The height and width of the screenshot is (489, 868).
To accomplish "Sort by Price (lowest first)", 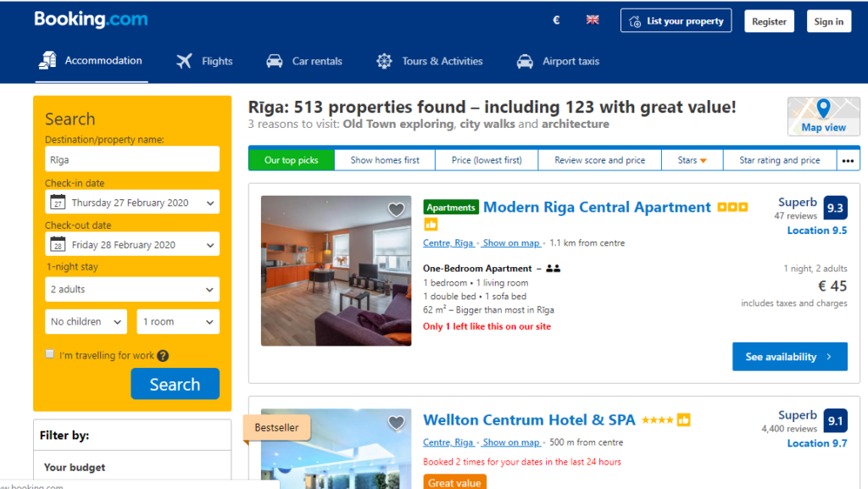I will coord(487,160).
